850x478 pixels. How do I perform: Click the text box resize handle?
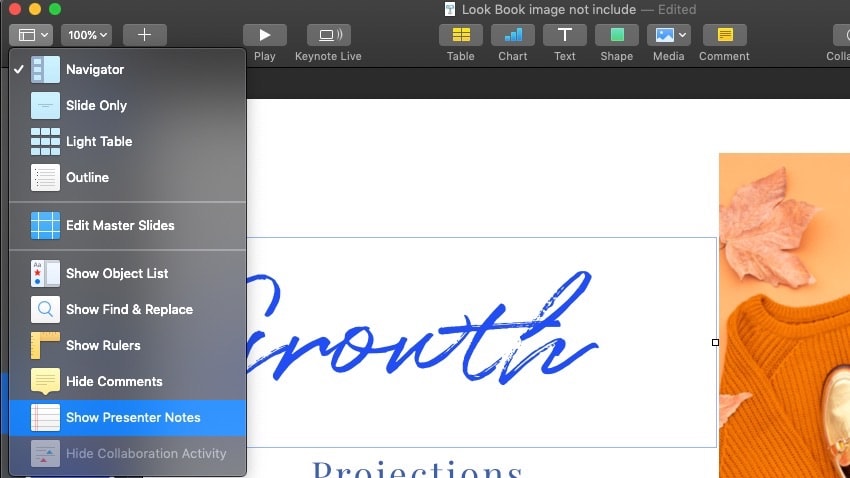(716, 343)
